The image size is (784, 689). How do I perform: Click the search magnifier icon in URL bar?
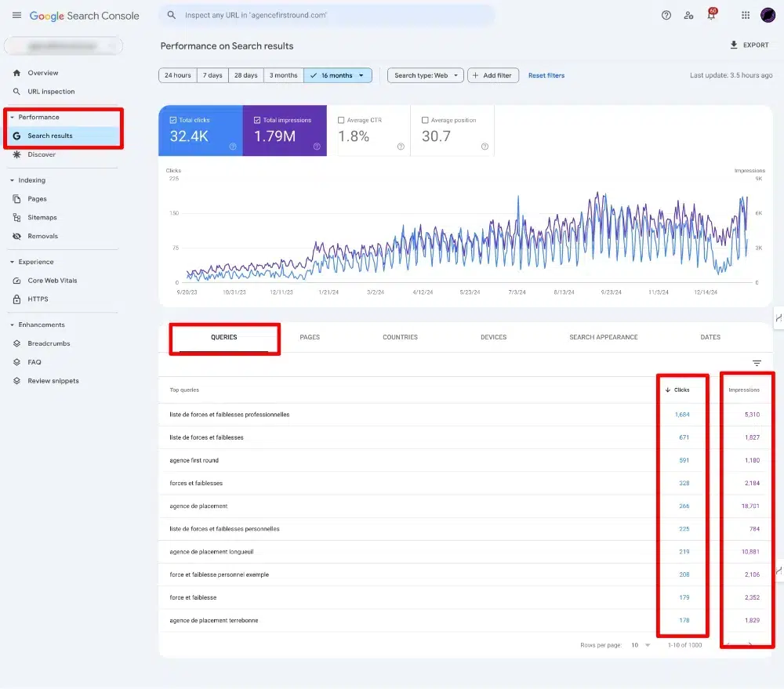click(172, 15)
